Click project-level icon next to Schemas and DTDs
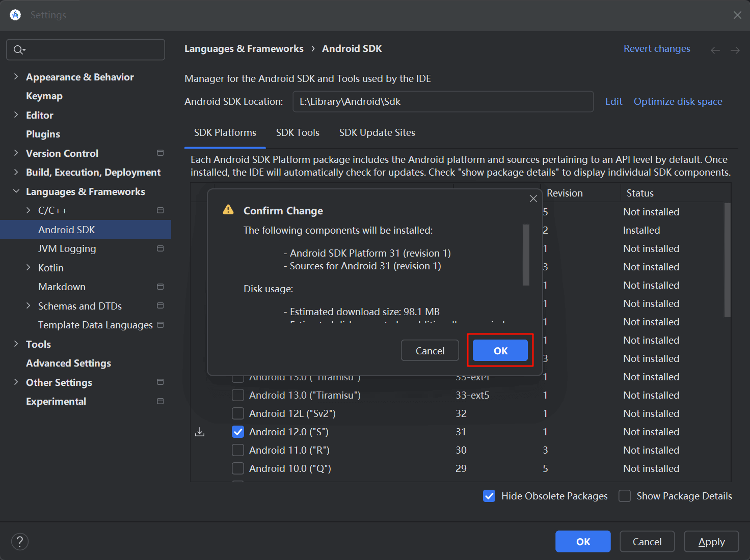 [160, 305]
